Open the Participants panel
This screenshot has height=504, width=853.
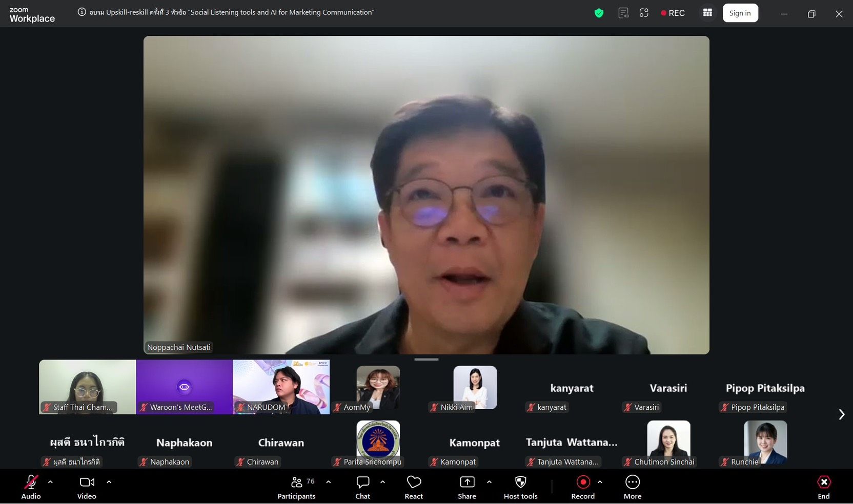click(296, 487)
